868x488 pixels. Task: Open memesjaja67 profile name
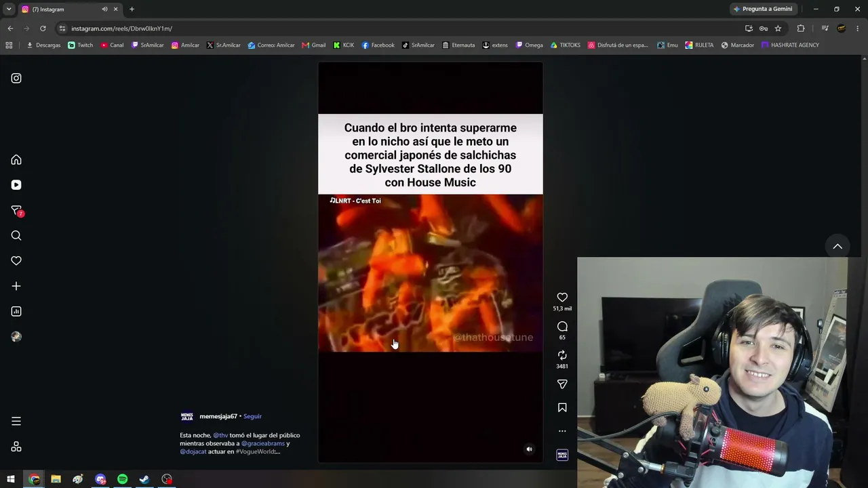[218, 416]
